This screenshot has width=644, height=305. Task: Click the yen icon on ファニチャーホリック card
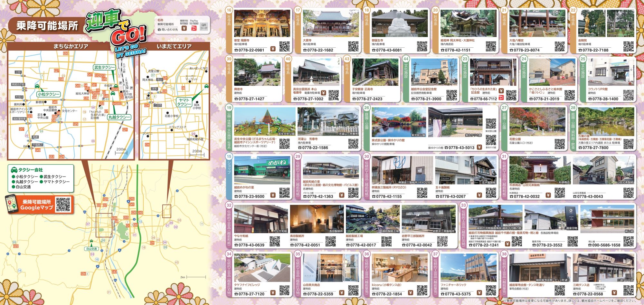[479, 293]
